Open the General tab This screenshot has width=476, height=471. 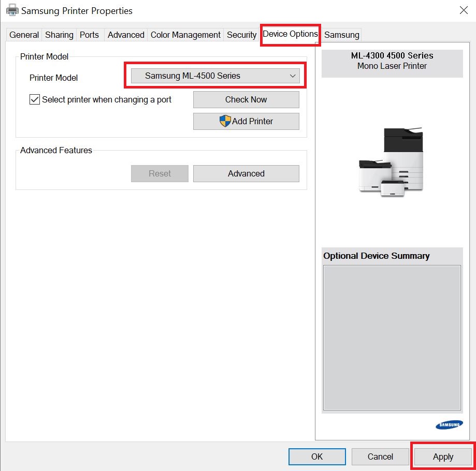pos(24,35)
